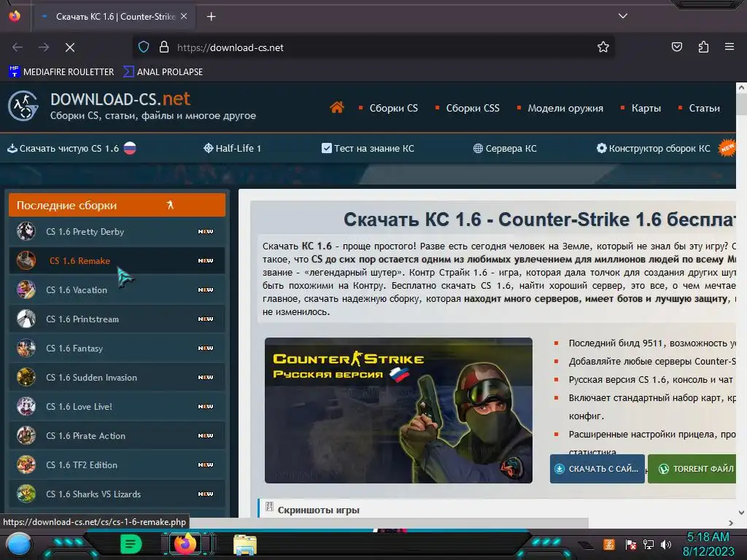This screenshot has height=560, width=747.
Task: Click the Printstream round avatar icon
Action: pyautogui.click(x=26, y=319)
